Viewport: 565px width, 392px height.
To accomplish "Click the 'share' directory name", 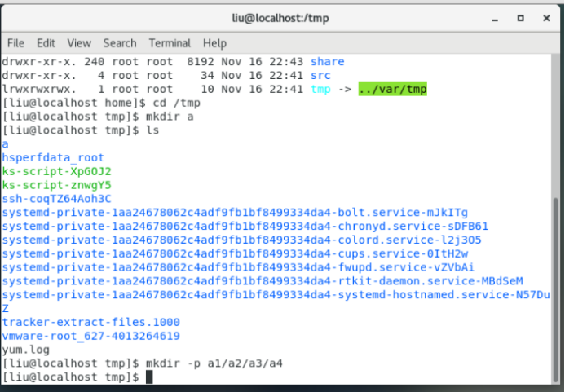I will click(328, 62).
